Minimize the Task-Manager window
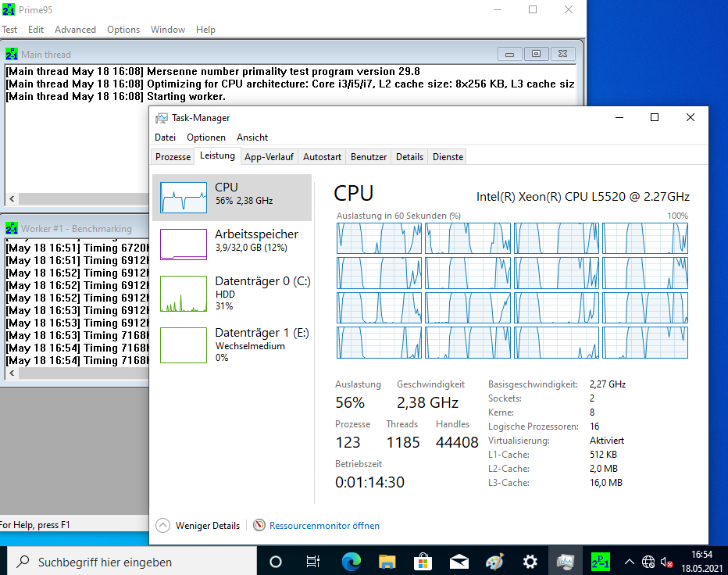This screenshot has height=575, width=728. pyautogui.click(x=619, y=117)
